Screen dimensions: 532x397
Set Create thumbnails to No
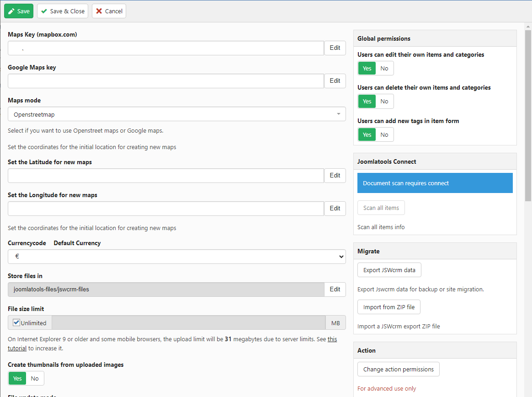(35, 378)
